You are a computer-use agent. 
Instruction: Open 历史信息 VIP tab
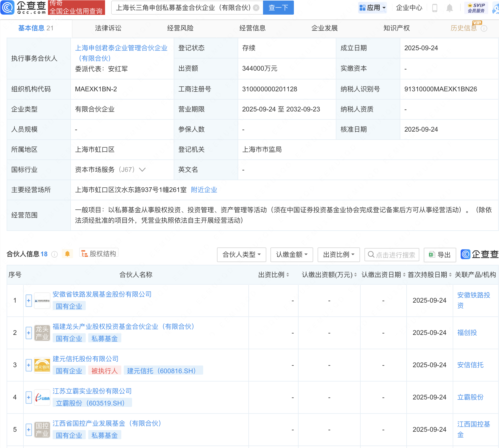pos(464,28)
